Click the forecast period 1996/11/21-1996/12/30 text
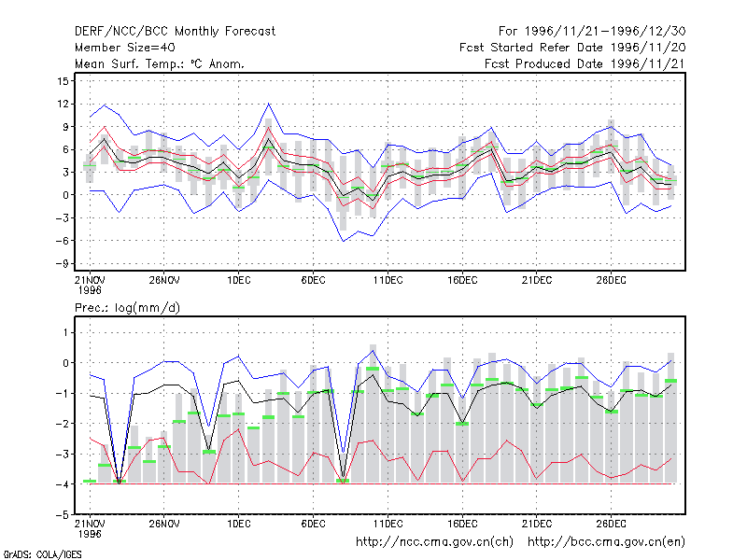This screenshot has width=747, height=560. (x=592, y=32)
